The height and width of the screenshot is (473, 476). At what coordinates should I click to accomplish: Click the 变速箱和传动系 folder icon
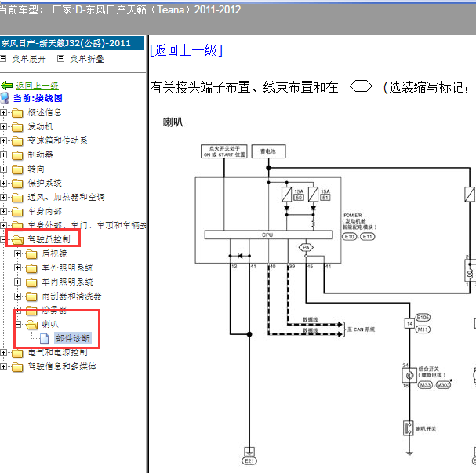point(17,141)
